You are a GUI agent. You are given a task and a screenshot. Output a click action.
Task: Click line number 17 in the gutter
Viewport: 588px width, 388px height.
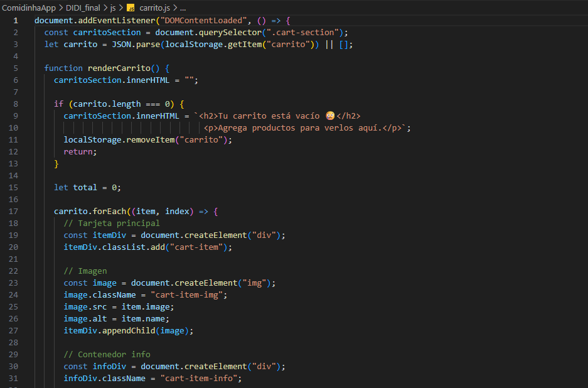tap(14, 211)
